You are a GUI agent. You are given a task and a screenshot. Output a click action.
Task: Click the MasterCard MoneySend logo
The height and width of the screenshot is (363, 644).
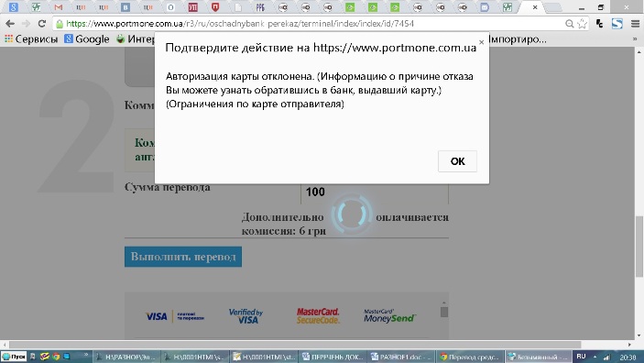(389, 315)
